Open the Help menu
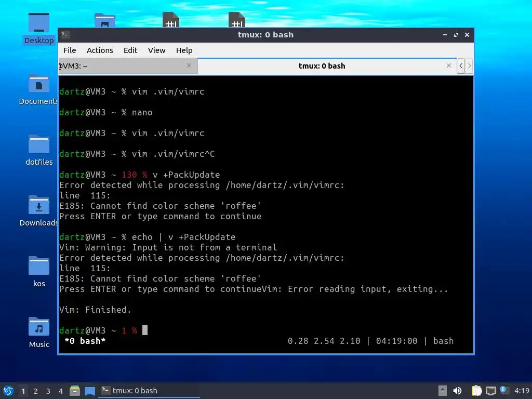The width and height of the screenshot is (532, 399). (184, 50)
